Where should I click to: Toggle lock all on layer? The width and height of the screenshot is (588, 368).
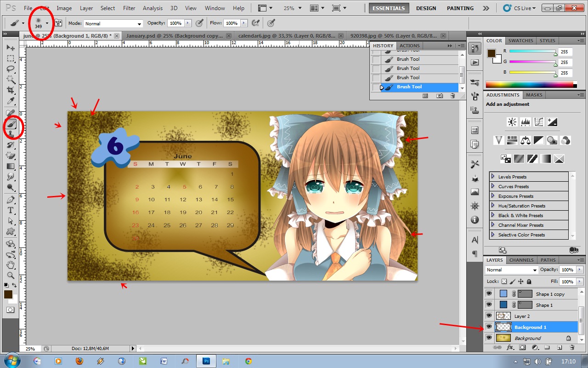(529, 282)
